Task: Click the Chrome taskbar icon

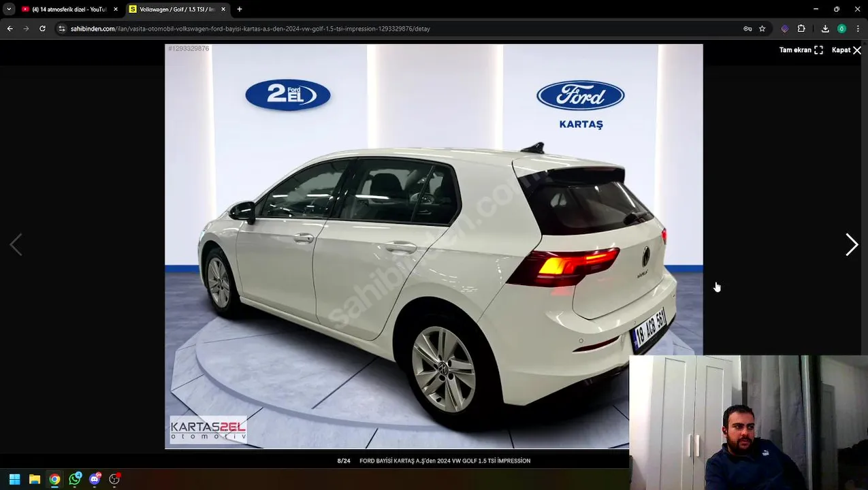Action: (54, 479)
